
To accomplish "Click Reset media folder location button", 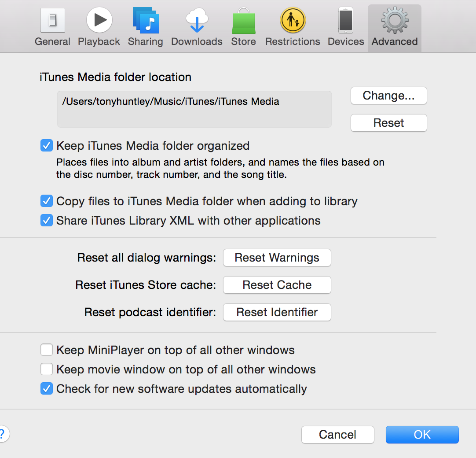I will pos(388,123).
